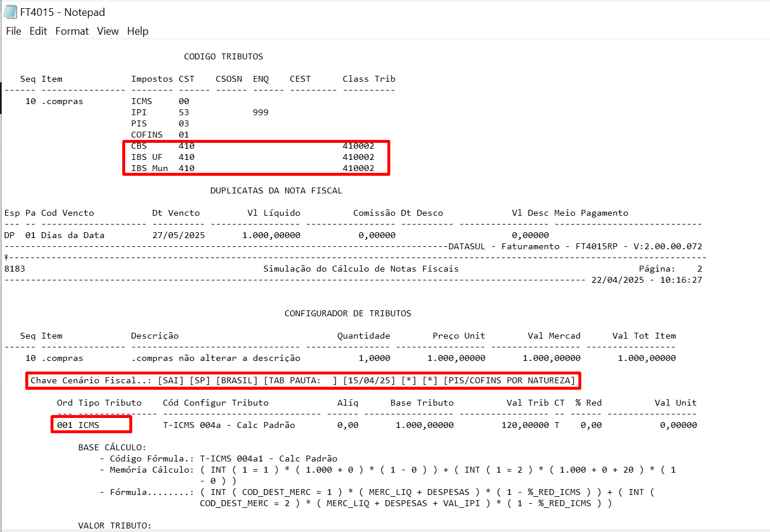Click the 'Cod Vencto' column header

tap(68, 213)
